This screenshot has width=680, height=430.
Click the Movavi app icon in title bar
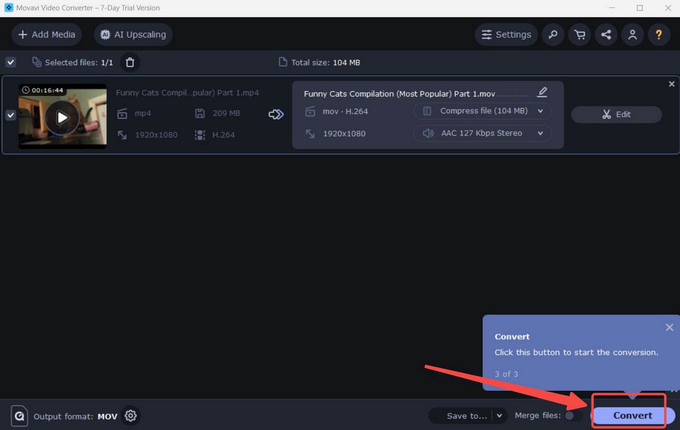click(8, 8)
